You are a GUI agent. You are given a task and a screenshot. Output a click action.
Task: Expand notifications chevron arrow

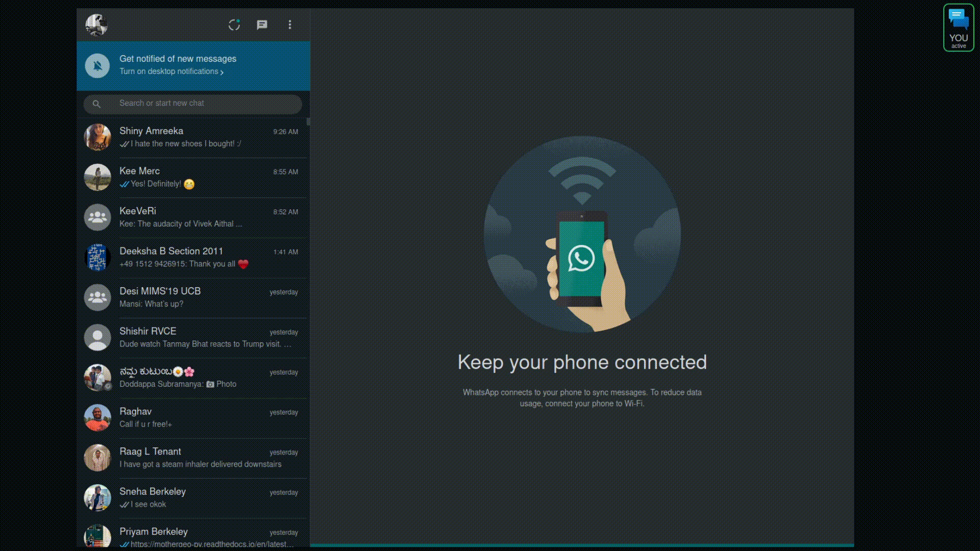(222, 72)
